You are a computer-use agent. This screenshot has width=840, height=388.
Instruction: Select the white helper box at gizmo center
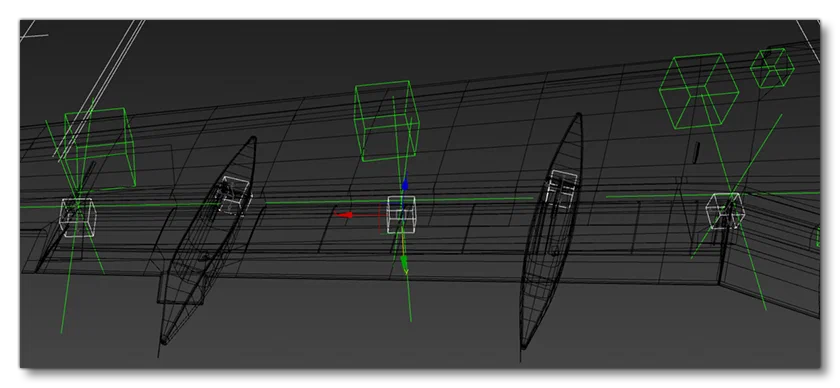pyautogui.click(x=401, y=215)
